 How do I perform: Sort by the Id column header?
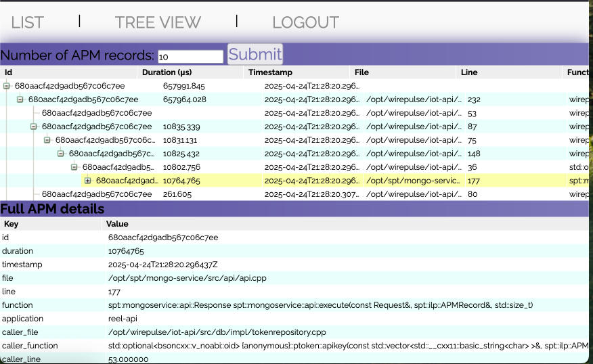click(x=68, y=72)
